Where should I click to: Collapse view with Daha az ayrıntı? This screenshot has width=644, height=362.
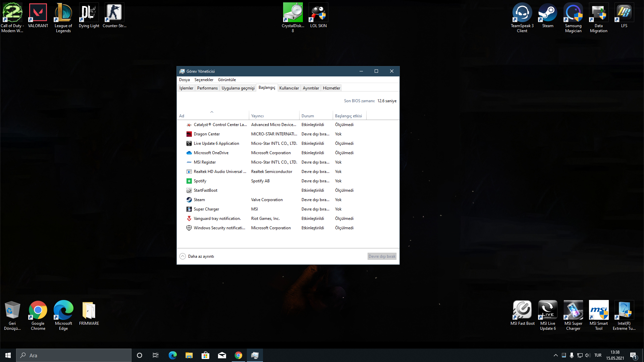click(x=197, y=256)
